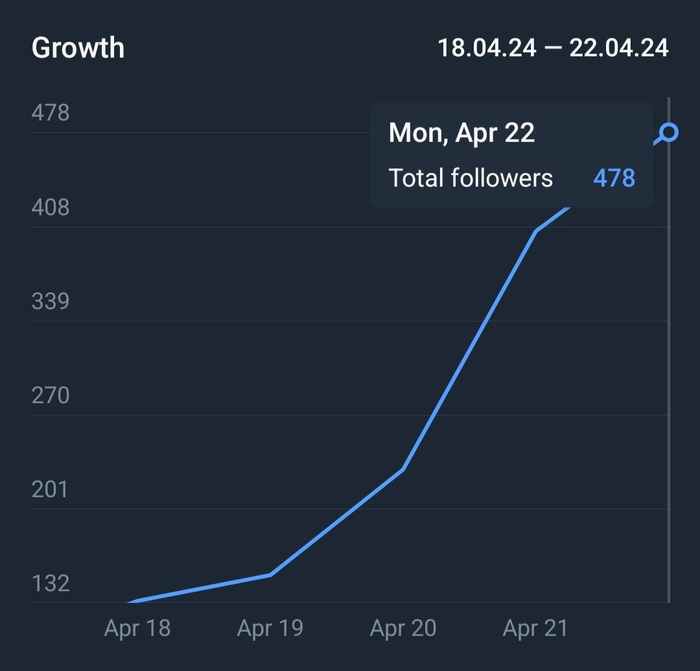Click the Apr 18 axis label
Viewport: 700px width, 671px height.
click(x=137, y=629)
